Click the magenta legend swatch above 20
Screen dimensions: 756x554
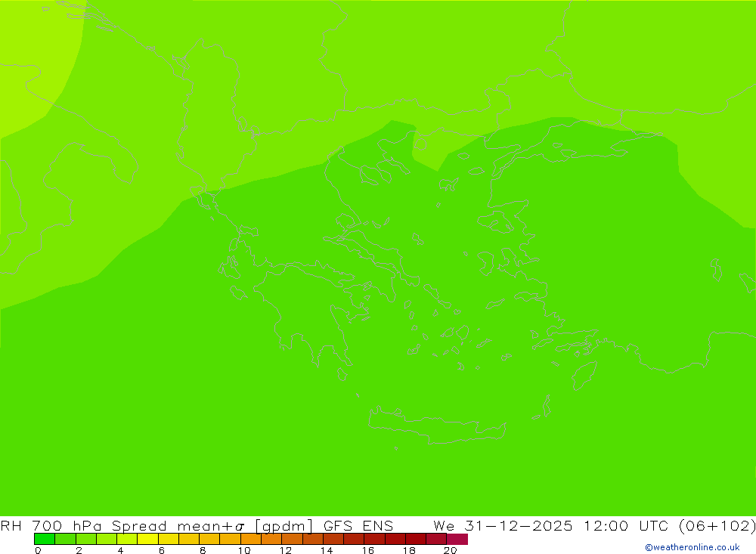coord(457,539)
